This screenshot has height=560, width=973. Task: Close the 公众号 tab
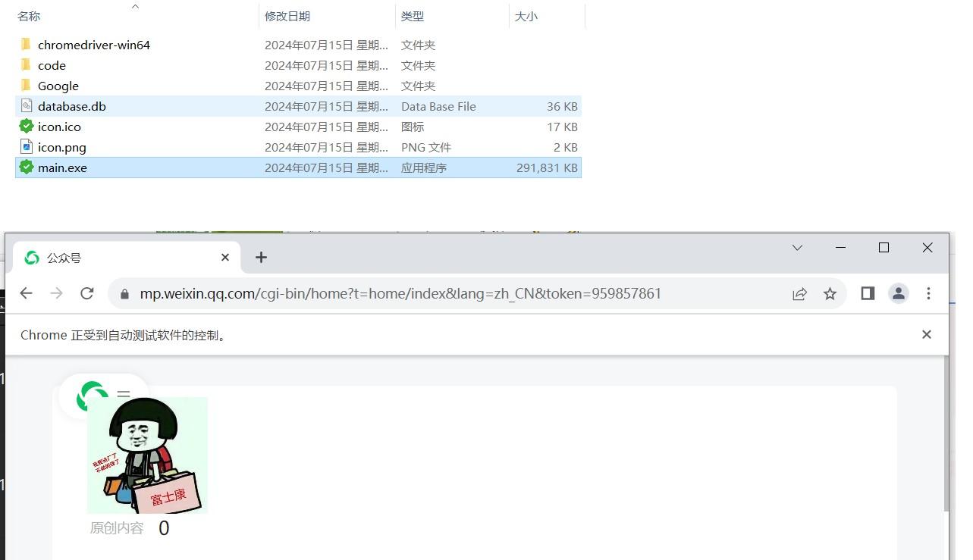coord(225,258)
